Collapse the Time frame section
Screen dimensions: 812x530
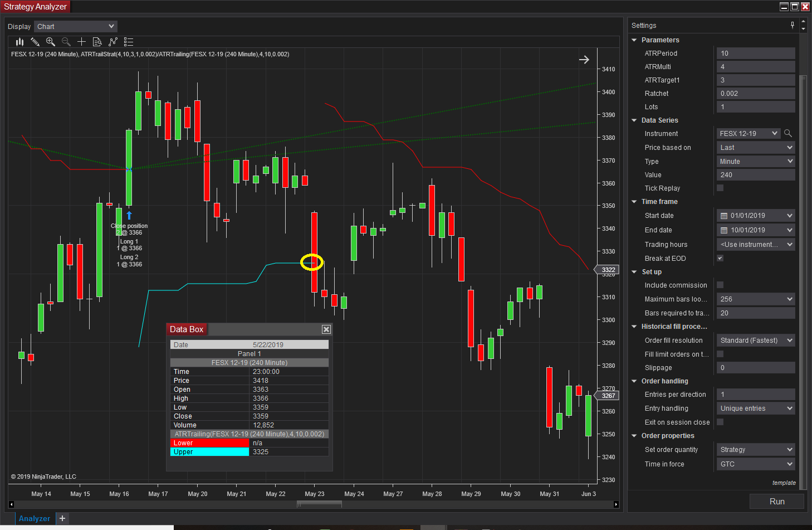point(634,202)
